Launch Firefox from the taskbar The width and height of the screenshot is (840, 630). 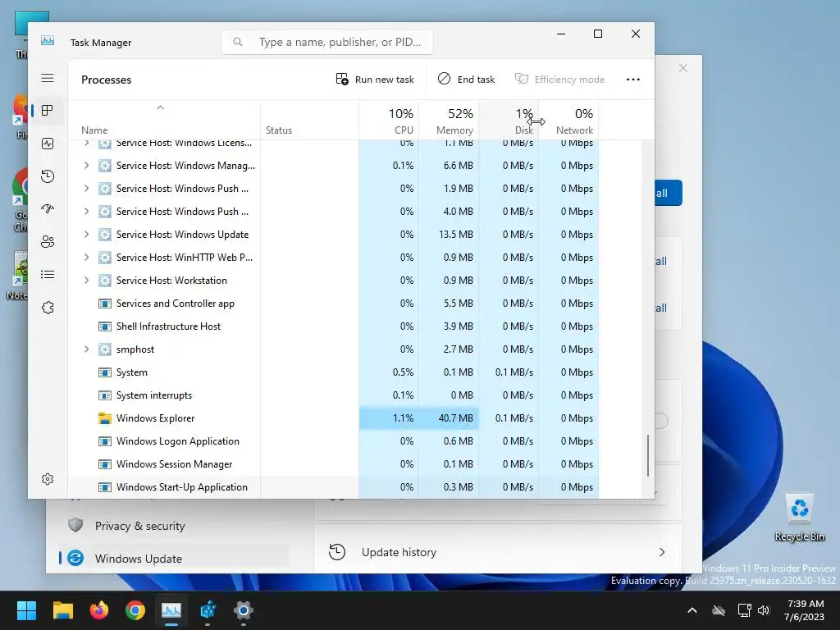tap(99, 610)
